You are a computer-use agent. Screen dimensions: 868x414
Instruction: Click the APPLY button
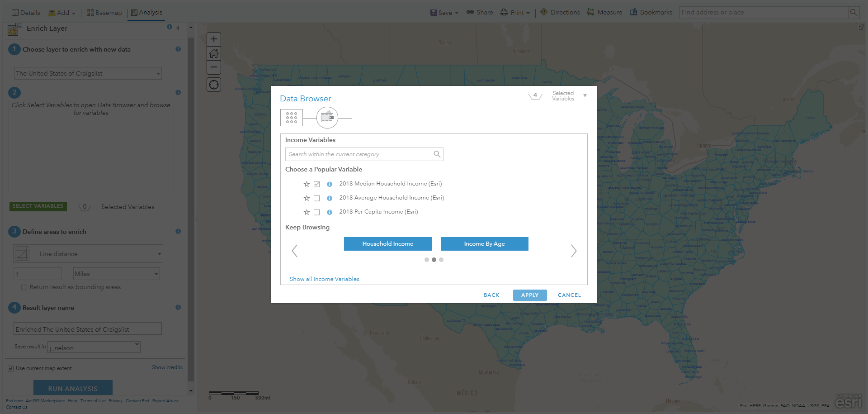click(x=530, y=295)
